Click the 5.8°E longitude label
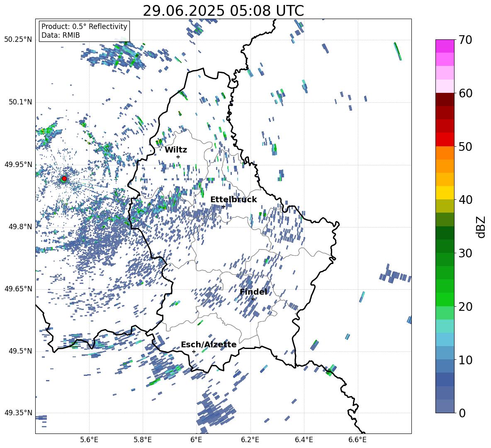 [143, 440]
